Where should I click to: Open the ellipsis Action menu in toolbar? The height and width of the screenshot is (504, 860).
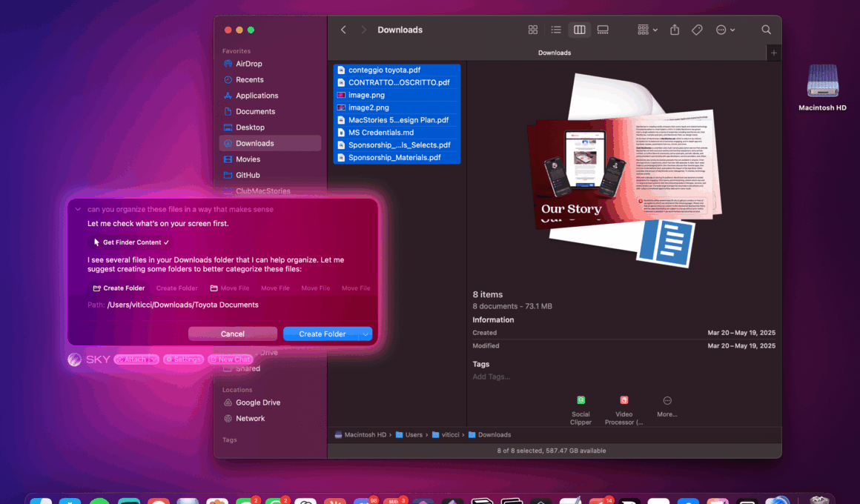click(x=725, y=30)
